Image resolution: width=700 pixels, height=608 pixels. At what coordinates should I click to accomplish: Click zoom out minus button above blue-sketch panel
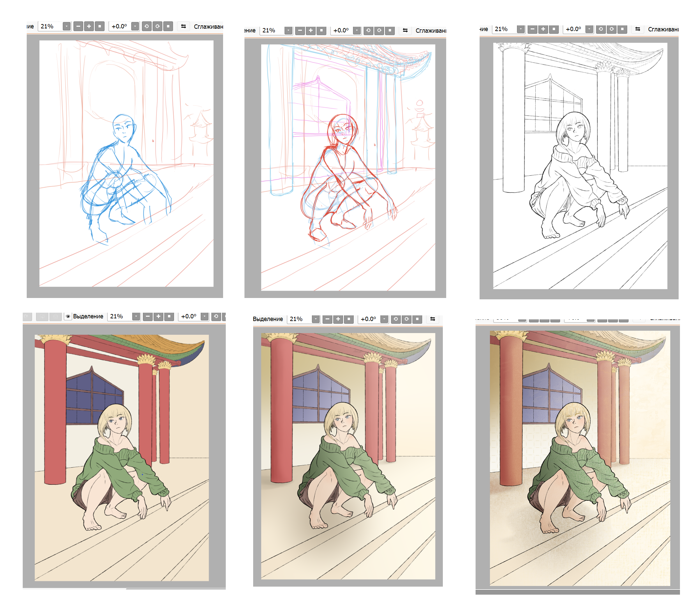[78, 26]
